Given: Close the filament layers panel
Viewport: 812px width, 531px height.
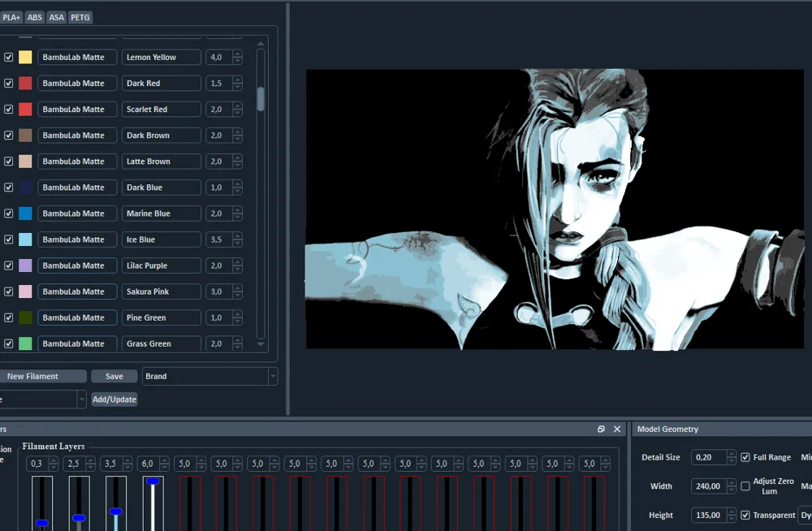Looking at the screenshot, I should click(x=617, y=429).
